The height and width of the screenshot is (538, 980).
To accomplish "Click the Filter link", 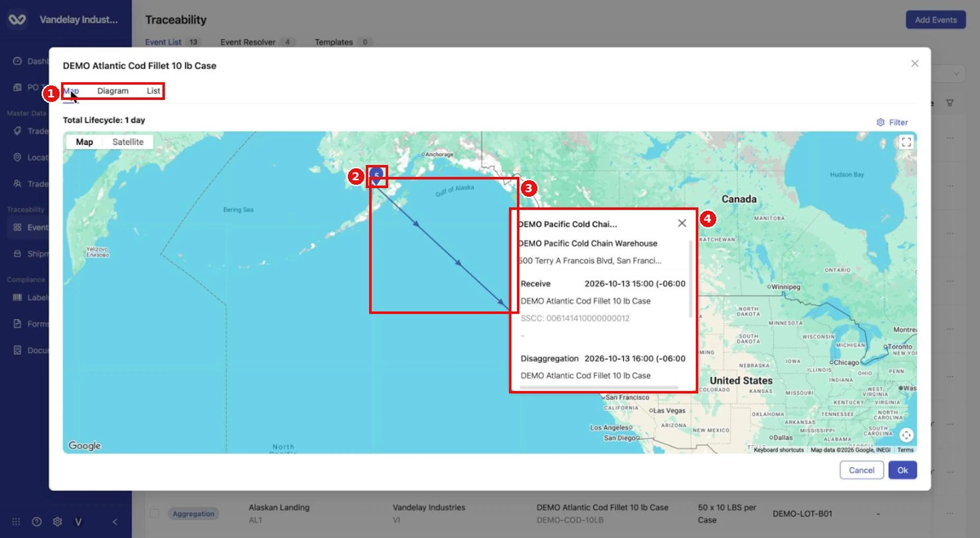I will tap(898, 123).
